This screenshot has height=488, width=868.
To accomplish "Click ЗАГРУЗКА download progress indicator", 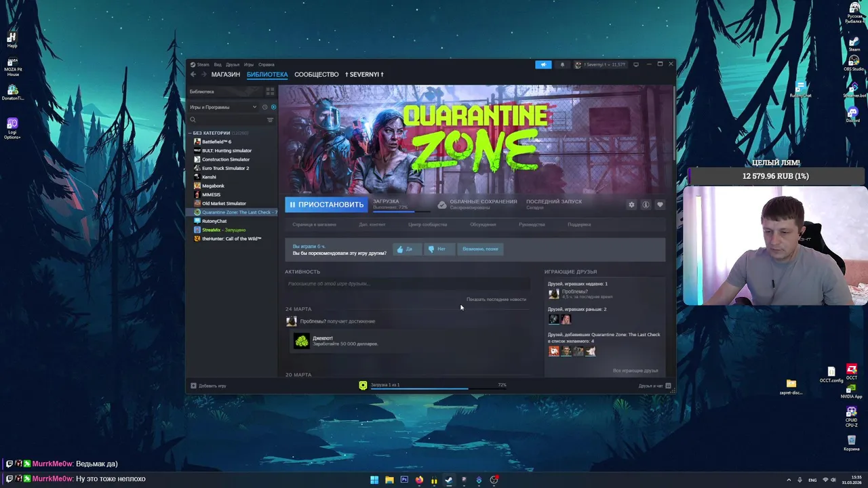I will (400, 204).
